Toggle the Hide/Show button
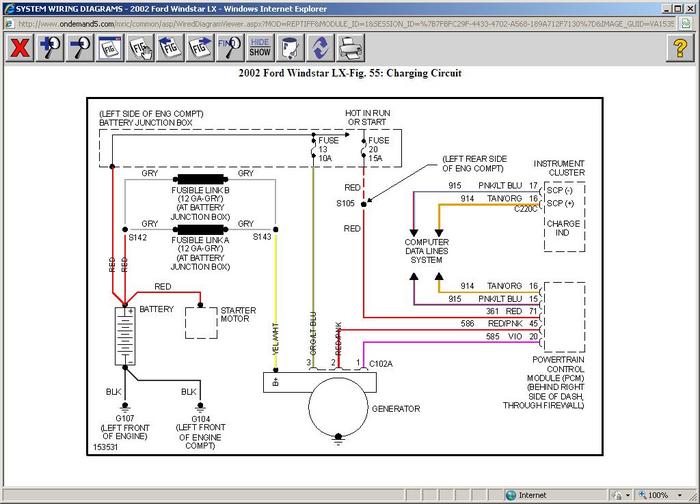The width and height of the screenshot is (700, 504). pyautogui.click(x=260, y=47)
